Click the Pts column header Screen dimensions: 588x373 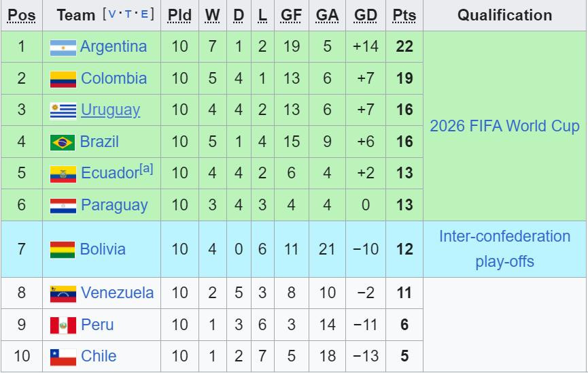(x=404, y=16)
